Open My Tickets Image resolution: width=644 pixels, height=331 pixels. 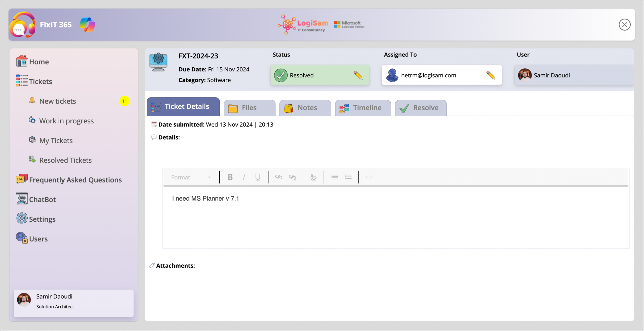point(56,140)
